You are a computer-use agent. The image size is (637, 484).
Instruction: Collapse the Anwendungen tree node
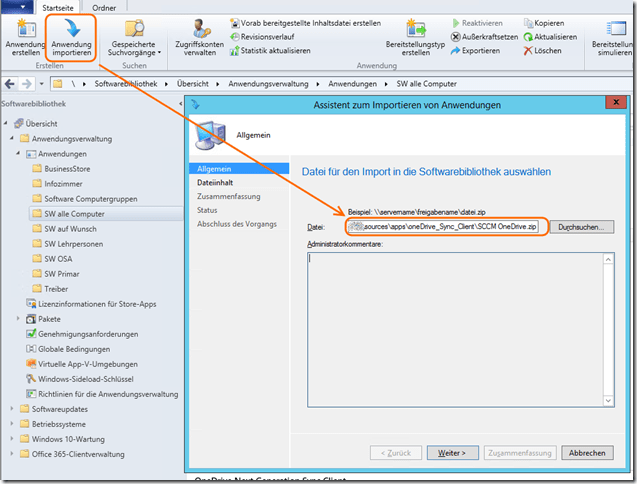pos(18,154)
